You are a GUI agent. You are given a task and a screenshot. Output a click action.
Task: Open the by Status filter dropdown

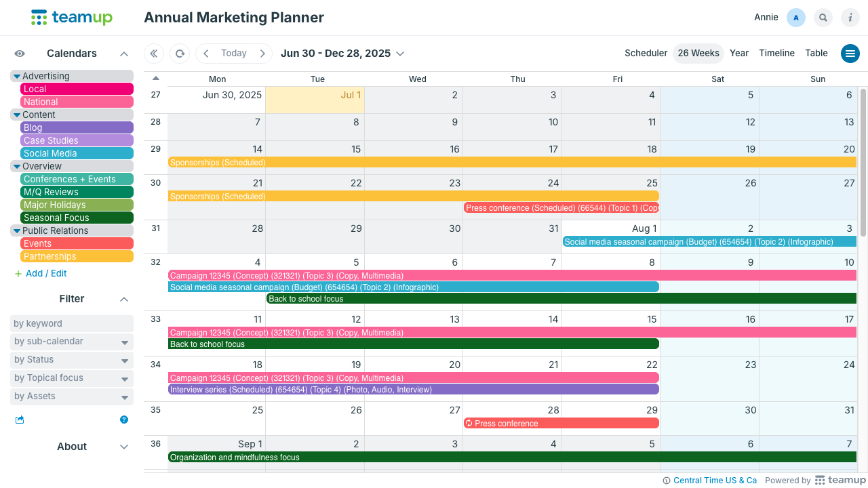(72, 360)
